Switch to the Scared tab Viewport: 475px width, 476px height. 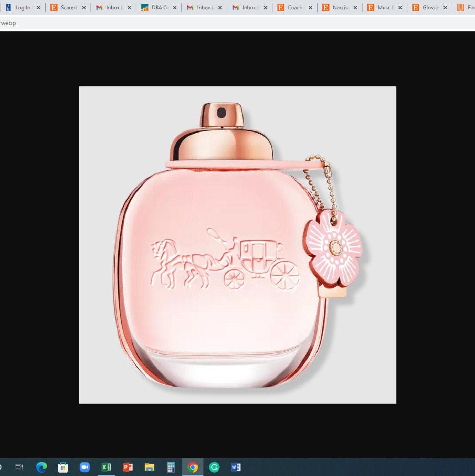68,8
